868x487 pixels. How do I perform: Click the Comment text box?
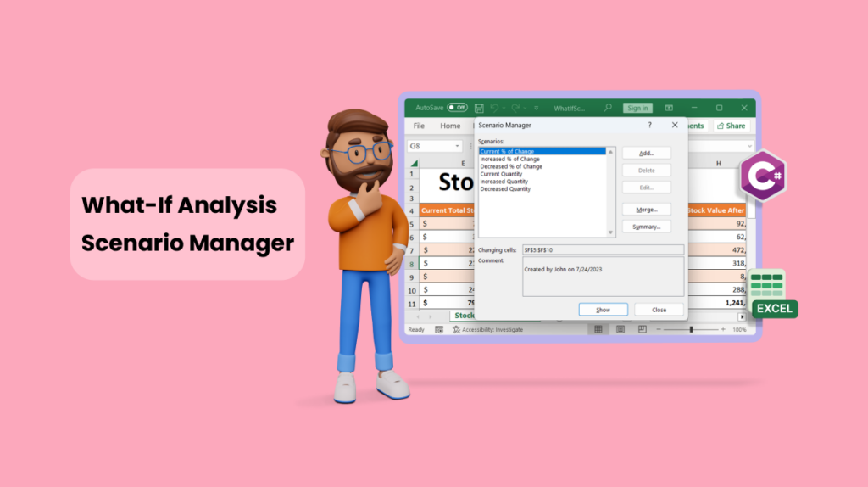click(603, 277)
